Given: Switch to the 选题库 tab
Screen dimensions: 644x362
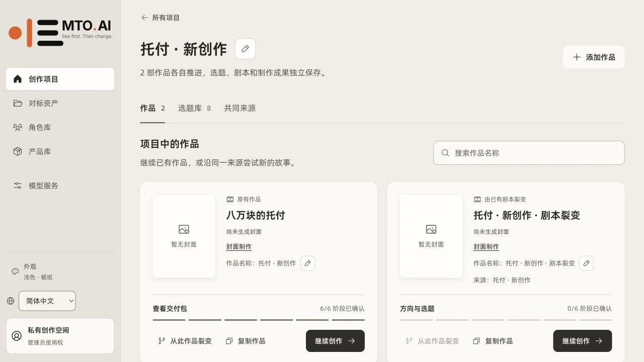Looking at the screenshot, I should [194, 108].
